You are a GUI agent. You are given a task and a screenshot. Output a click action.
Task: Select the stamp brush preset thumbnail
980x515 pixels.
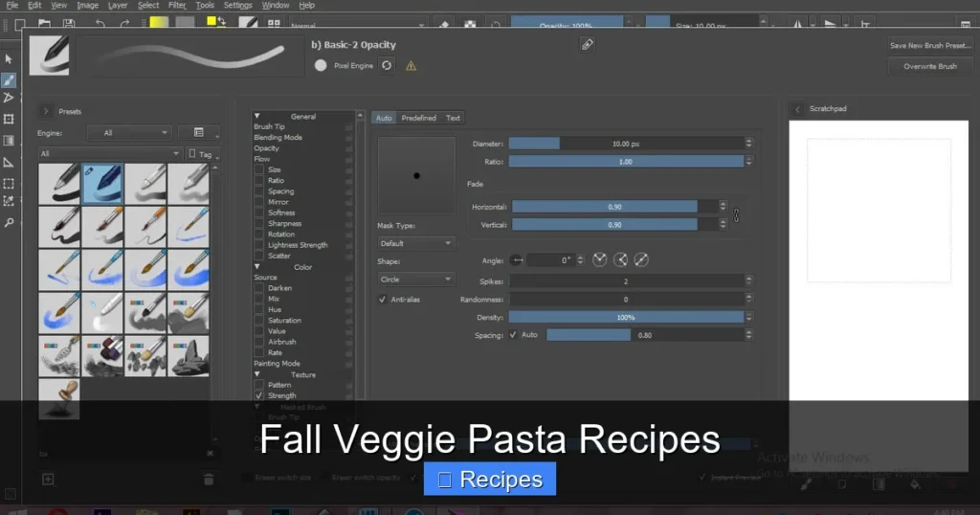(59, 399)
